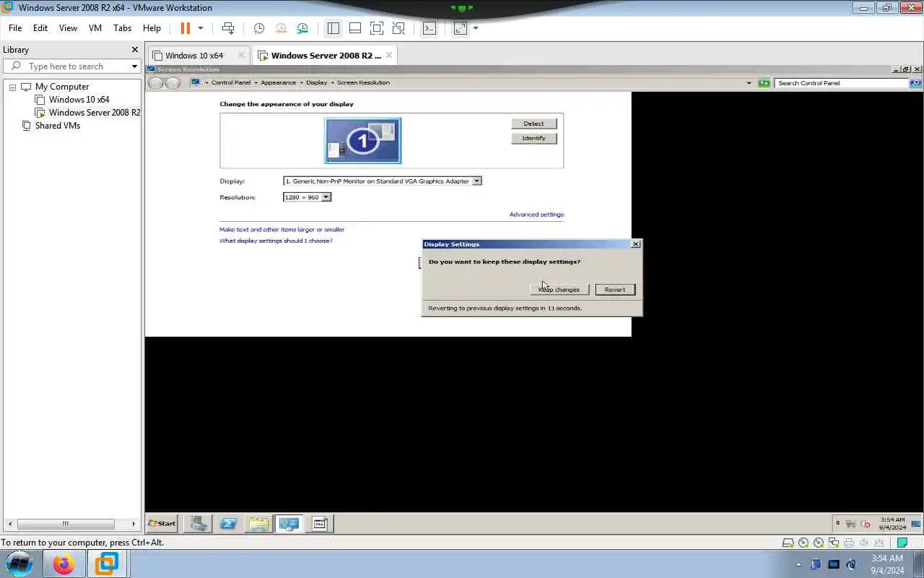
Task: Revert virtual machine to its snapshot
Action: coord(281,28)
